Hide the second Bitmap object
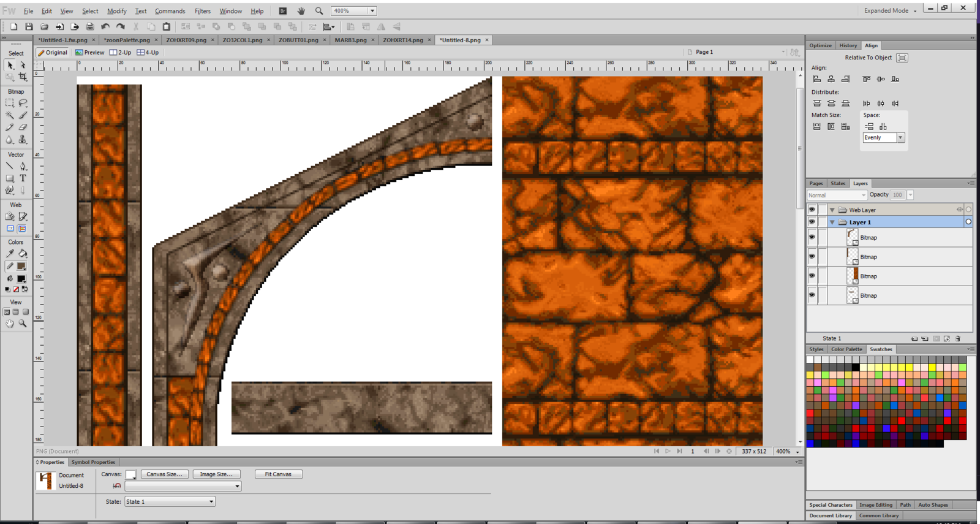Screen dimensions: 980x524 (x=812, y=257)
